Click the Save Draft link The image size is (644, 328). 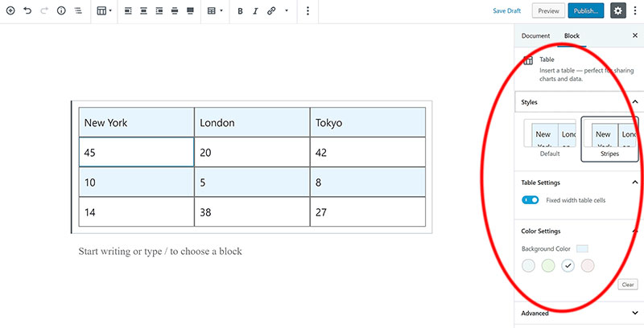[507, 11]
